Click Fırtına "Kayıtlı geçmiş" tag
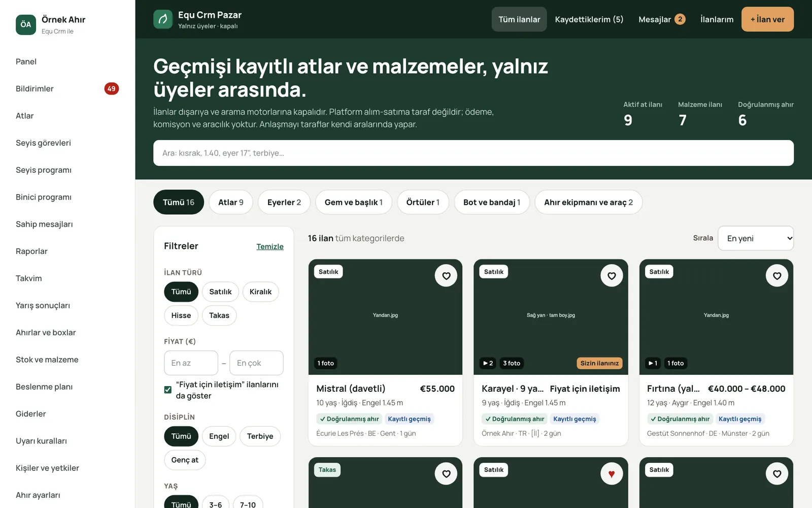 coord(740,419)
